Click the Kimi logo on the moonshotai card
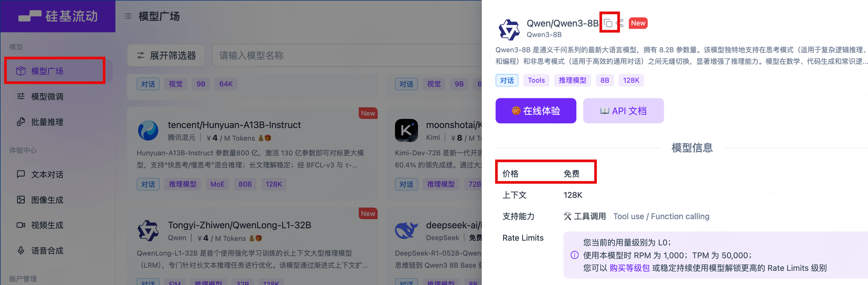Image resolution: width=868 pixels, height=285 pixels. tap(406, 130)
